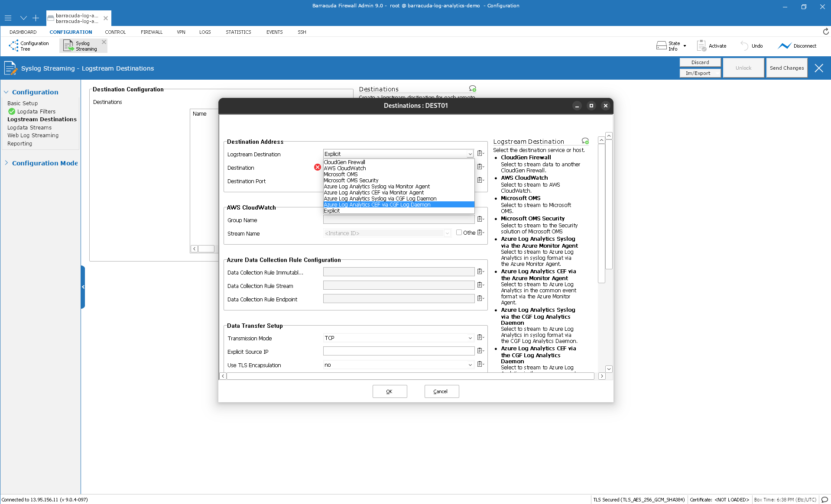Open options icon for Data Collection Rule Immutable
Viewport: 831px width, 504px height.
tap(480, 271)
